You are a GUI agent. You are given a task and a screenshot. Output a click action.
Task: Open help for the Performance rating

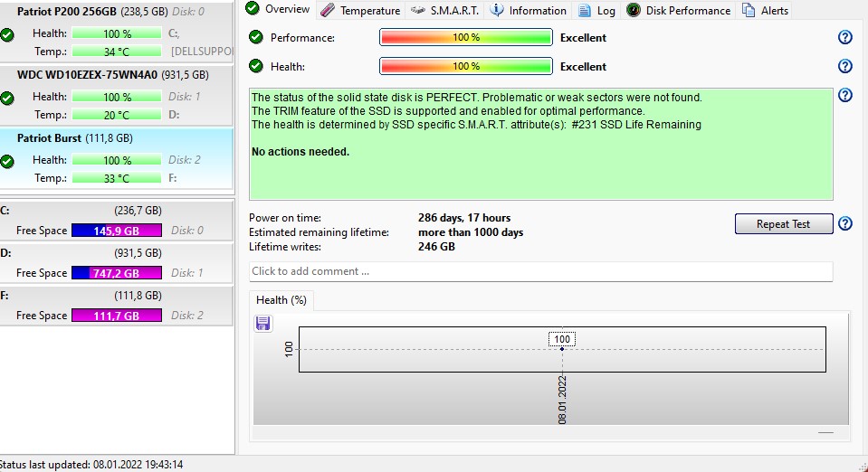point(844,37)
